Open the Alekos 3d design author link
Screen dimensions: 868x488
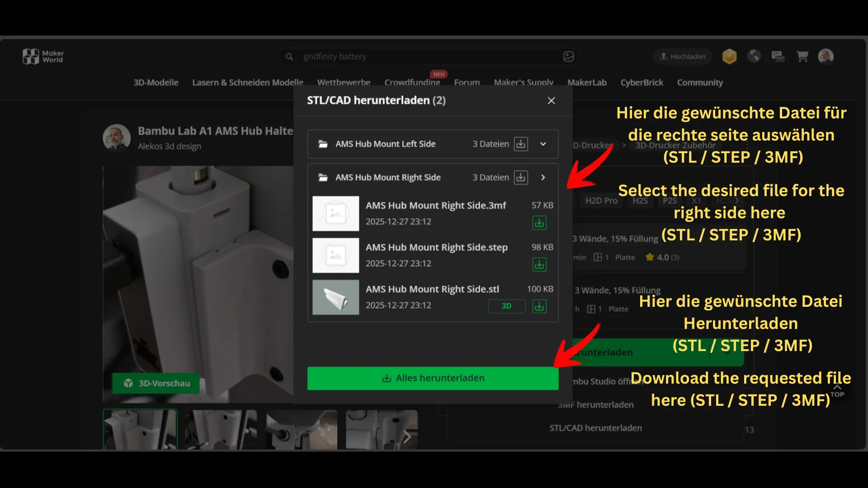coord(170,146)
